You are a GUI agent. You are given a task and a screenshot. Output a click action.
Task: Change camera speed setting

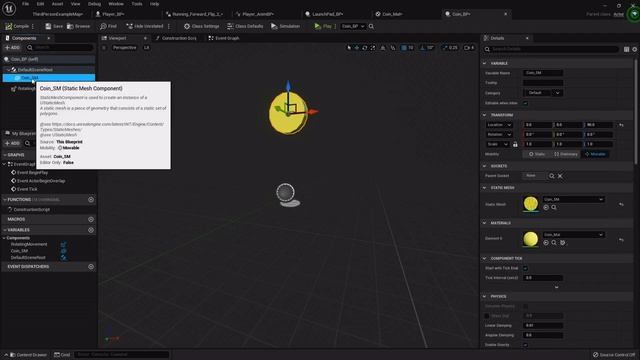point(469,48)
